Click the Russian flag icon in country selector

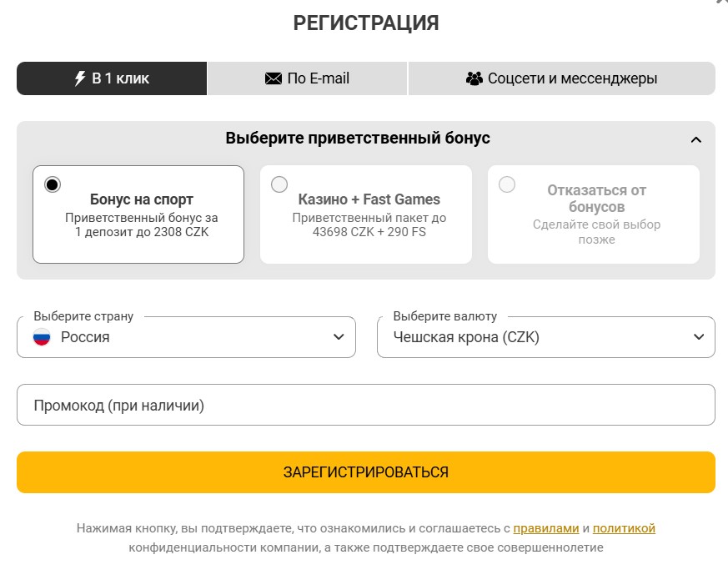click(x=40, y=338)
